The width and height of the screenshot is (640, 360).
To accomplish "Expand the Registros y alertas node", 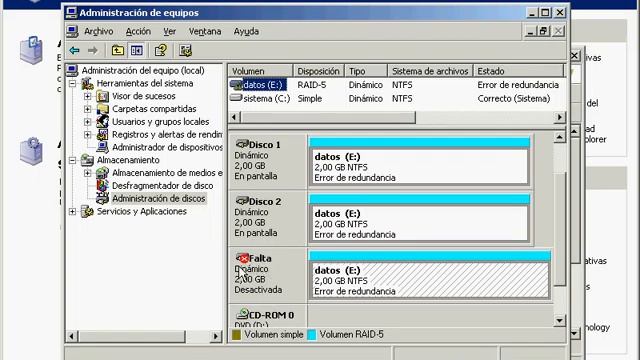I will [87, 134].
